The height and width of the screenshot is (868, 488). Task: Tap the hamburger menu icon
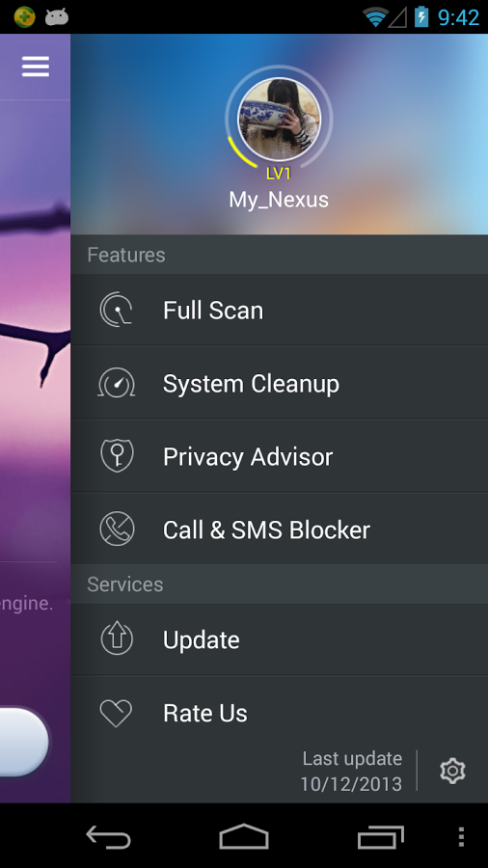pyautogui.click(x=36, y=67)
